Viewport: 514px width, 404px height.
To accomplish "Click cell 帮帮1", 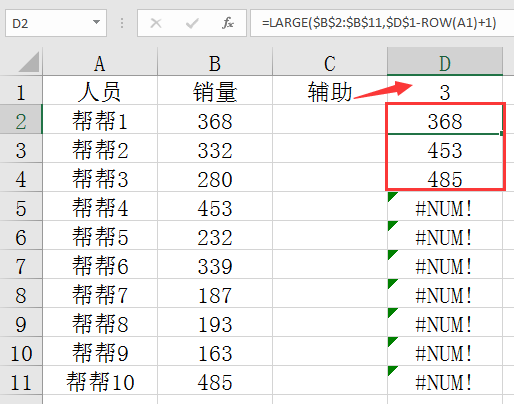I will (100, 119).
